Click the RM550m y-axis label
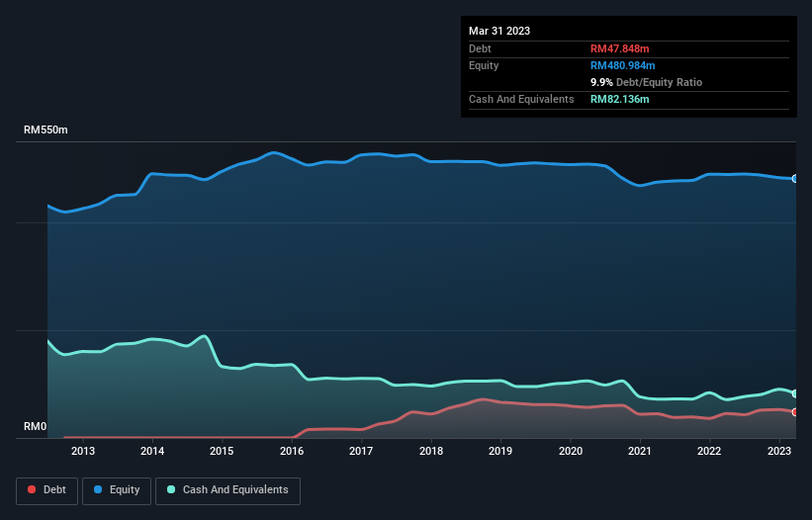The height and width of the screenshot is (520, 812). [x=45, y=130]
